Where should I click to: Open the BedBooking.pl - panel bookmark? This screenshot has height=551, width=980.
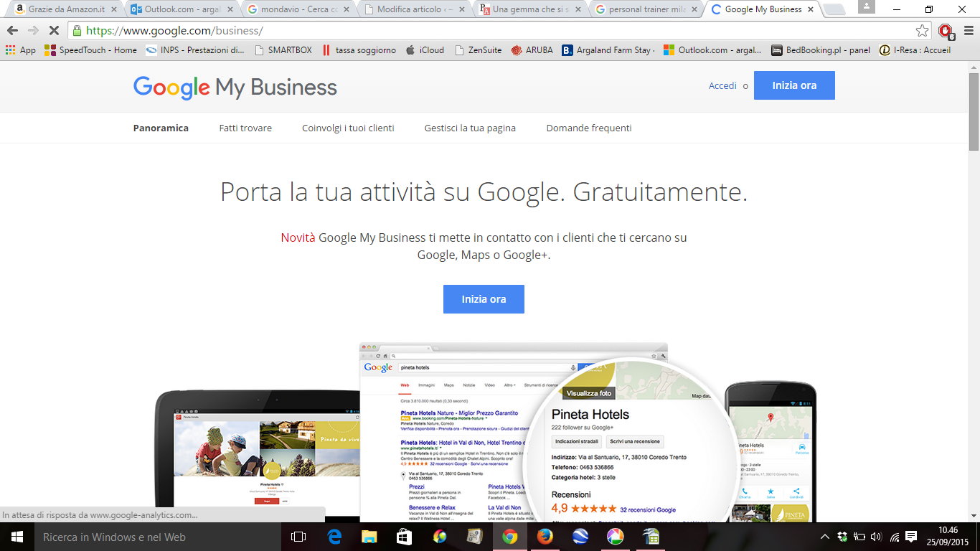[x=821, y=50]
